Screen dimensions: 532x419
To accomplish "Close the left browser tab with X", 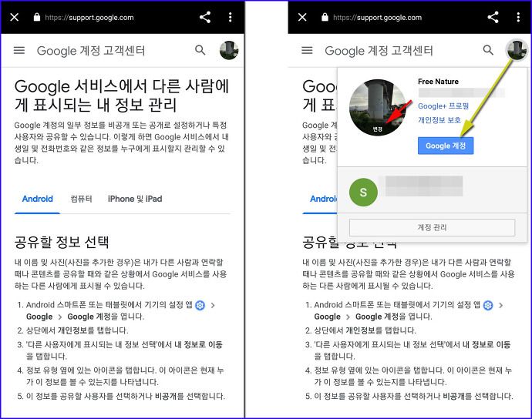I will (14, 17).
